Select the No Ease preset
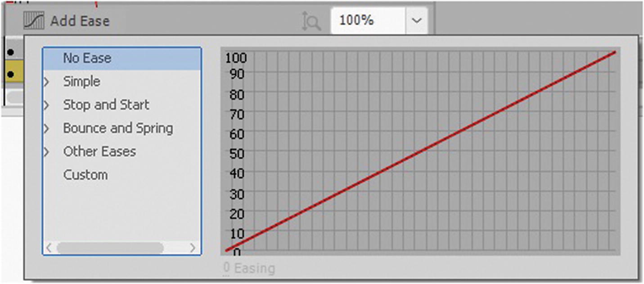The image size is (644, 284). pyautogui.click(x=87, y=58)
